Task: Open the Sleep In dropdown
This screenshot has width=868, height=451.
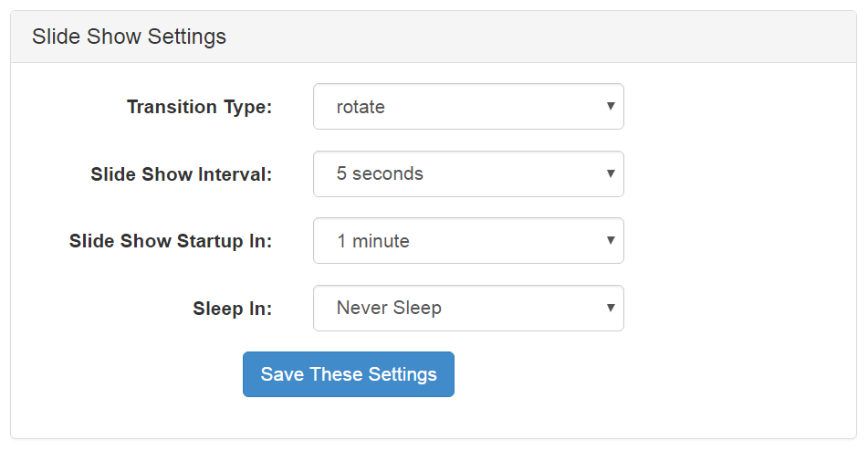Action: tap(468, 309)
